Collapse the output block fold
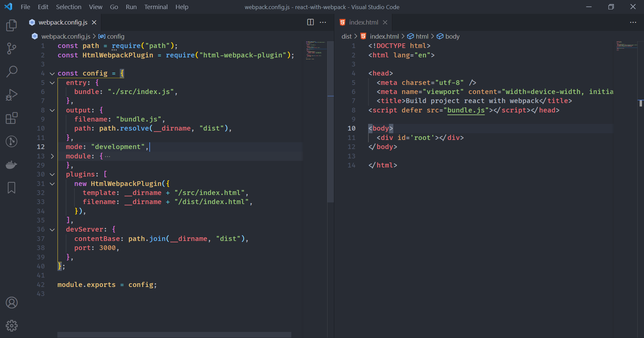The image size is (644, 338). tap(52, 110)
